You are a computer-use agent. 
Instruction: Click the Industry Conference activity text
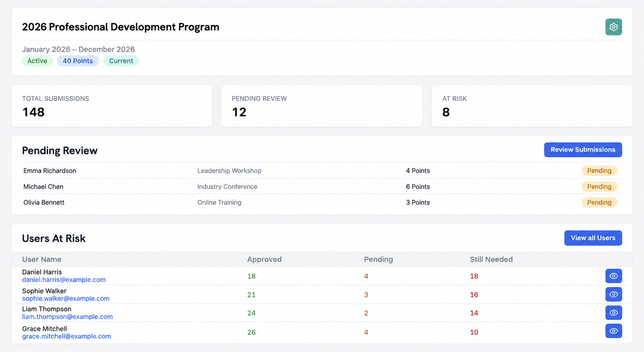227,187
